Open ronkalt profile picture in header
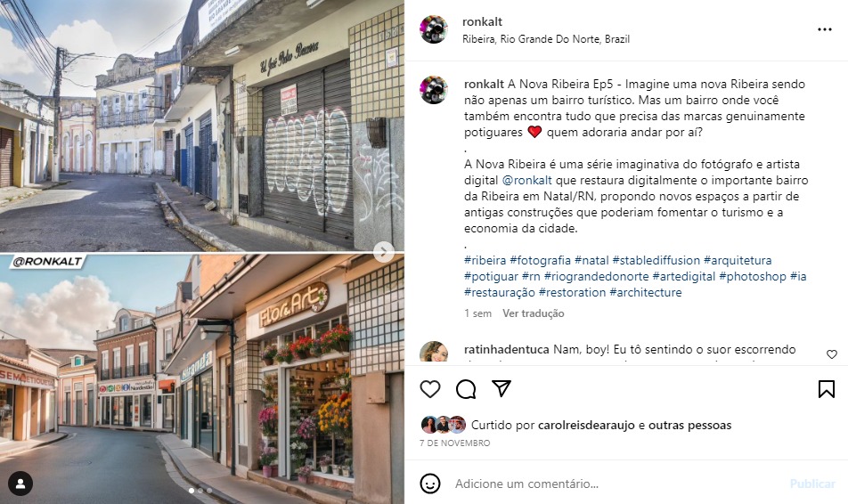848x504 pixels. pos(434,29)
